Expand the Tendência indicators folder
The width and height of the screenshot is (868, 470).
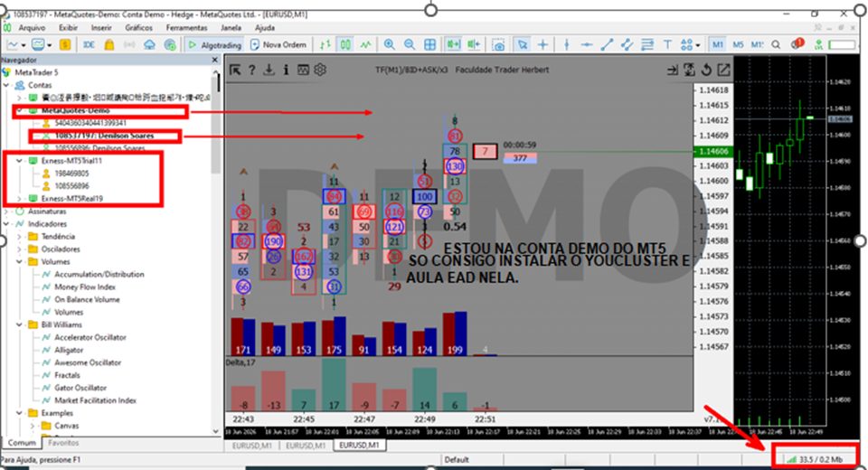tap(19, 237)
